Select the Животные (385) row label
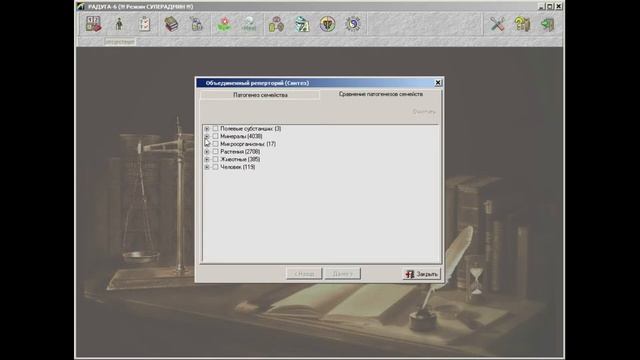The height and width of the screenshot is (360, 640). [x=240, y=159]
